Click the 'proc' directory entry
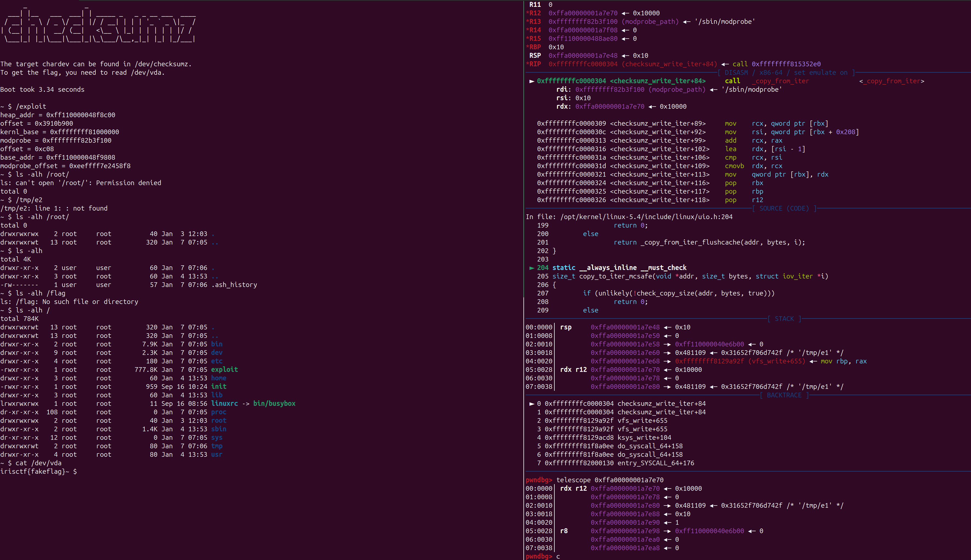 pos(219,412)
